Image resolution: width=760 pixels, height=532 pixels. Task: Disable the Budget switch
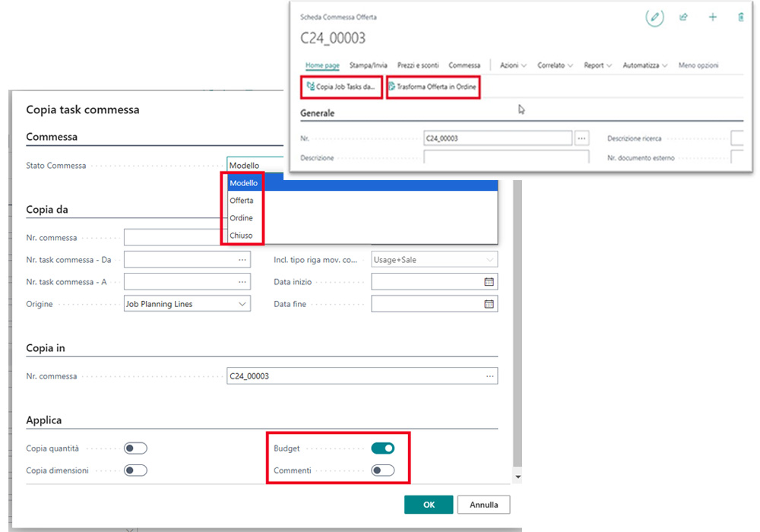[382, 448]
